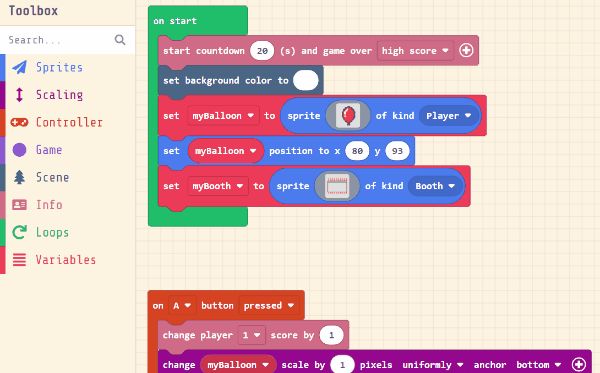The height and width of the screenshot is (373, 600).
Task: Open the Booth kind dropdown
Action: [x=435, y=186]
